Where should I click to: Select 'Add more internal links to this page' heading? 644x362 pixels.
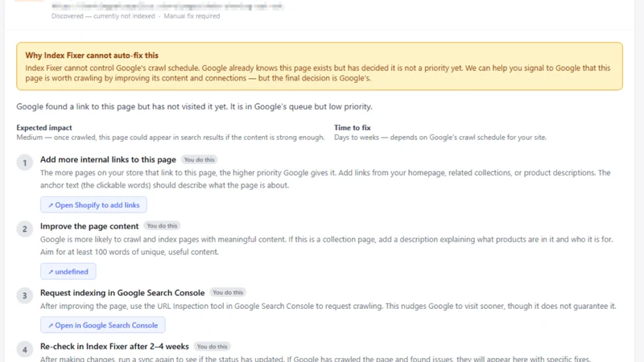coord(108,159)
